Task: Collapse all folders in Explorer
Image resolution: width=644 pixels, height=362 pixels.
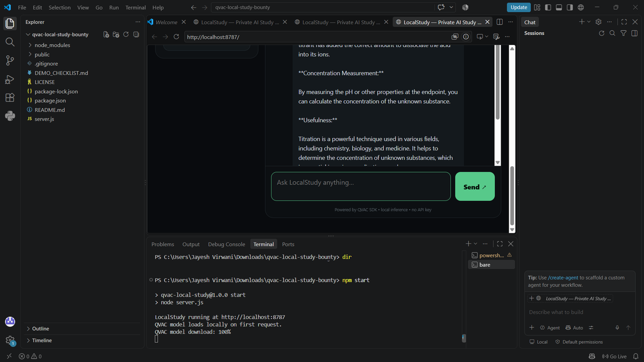Action: (x=136, y=34)
